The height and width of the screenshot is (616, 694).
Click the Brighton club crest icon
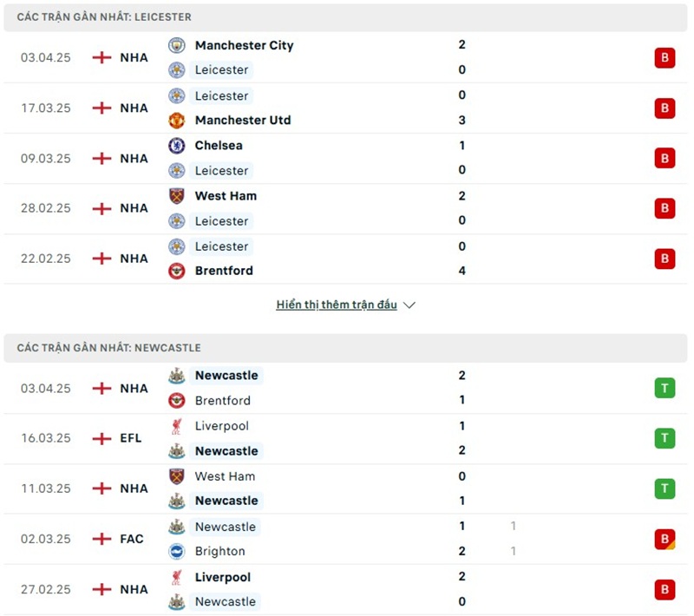(x=176, y=551)
